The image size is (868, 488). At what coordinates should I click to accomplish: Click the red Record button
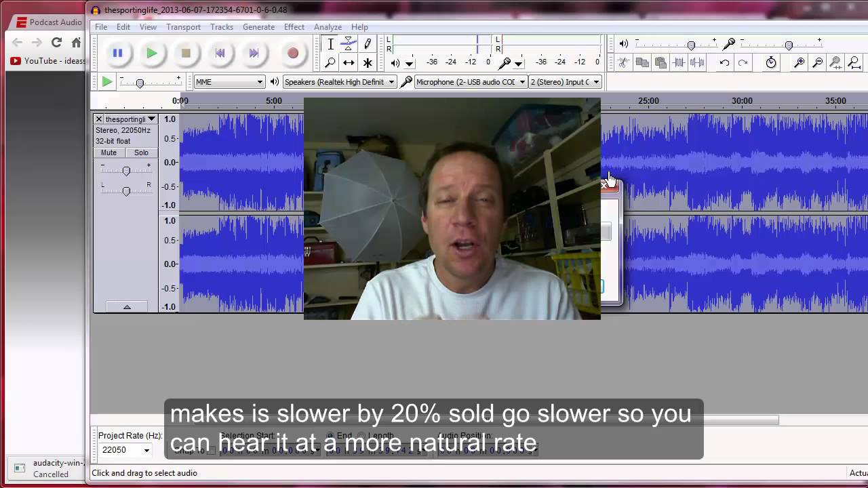pyautogui.click(x=293, y=53)
